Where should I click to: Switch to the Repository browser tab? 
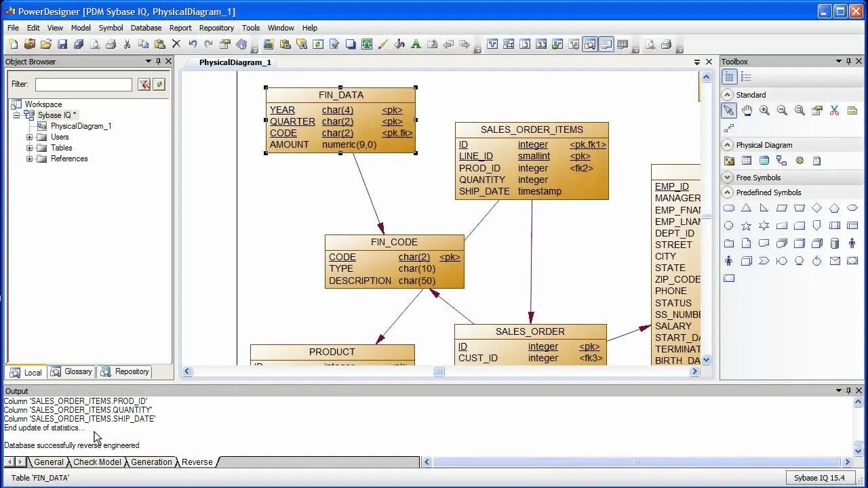(x=125, y=371)
